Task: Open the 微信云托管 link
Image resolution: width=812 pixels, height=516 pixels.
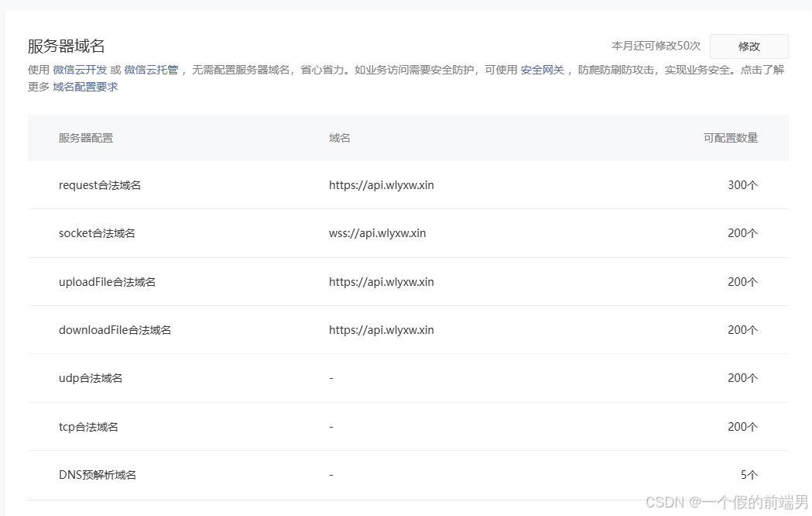Action: [x=151, y=70]
